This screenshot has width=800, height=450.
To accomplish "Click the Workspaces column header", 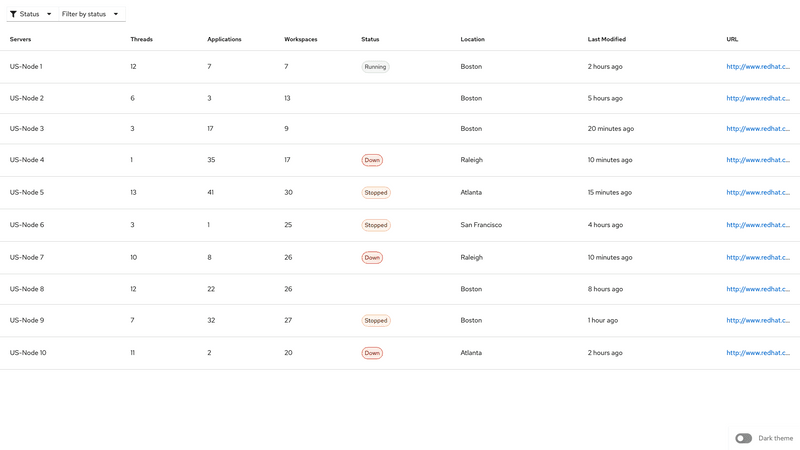I will pyautogui.click(x=300, y=40).
